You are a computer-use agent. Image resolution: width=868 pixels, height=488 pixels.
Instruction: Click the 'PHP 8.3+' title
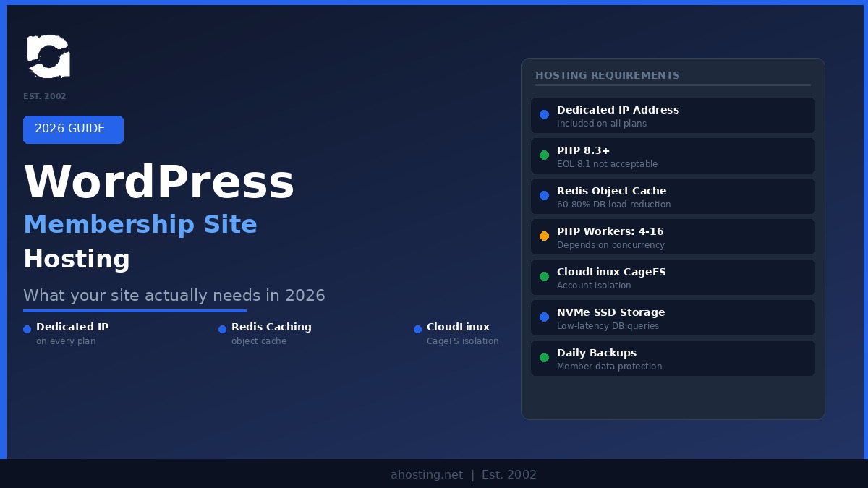(x=584, y=150)
